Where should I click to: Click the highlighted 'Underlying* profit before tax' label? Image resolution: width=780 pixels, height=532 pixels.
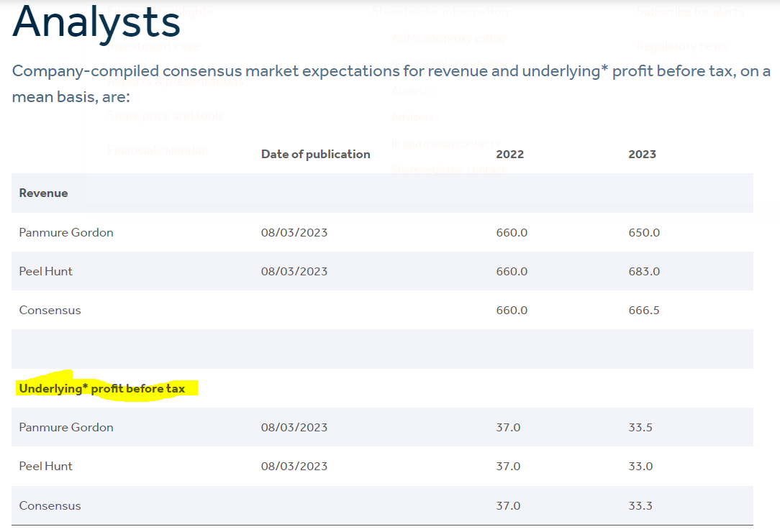[x=102, y=388]
